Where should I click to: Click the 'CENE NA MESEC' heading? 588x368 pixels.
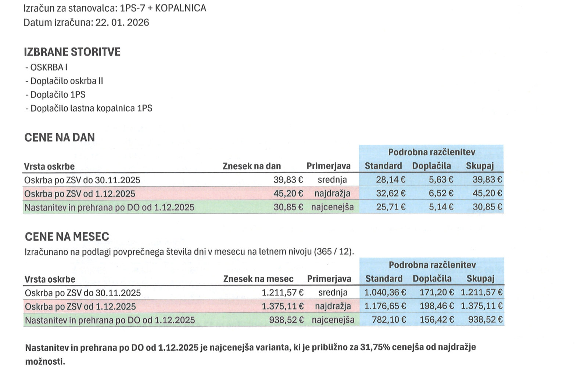67,237
